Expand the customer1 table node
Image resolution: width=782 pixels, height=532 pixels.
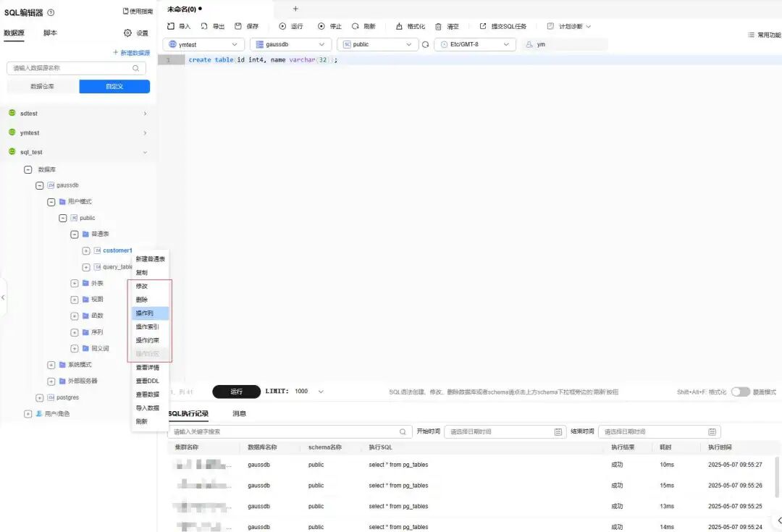[x=85, y=250]
